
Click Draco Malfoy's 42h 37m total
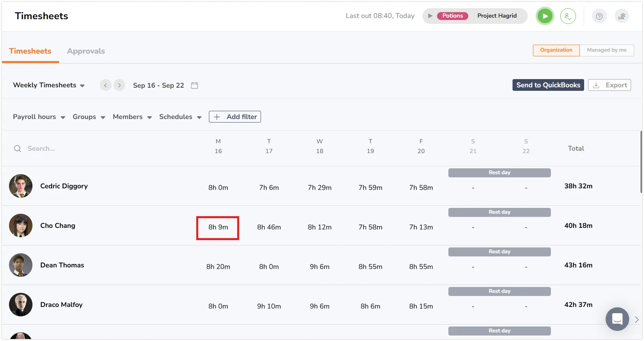coord(578,305)
